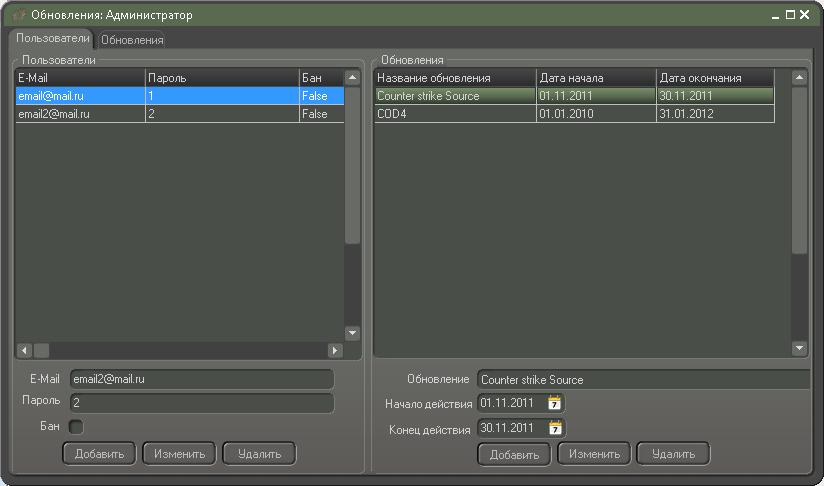The image size is (824, 486).
Task: Click the users horizontal scrollbar thumb
Action: click(x=42, y=350)
